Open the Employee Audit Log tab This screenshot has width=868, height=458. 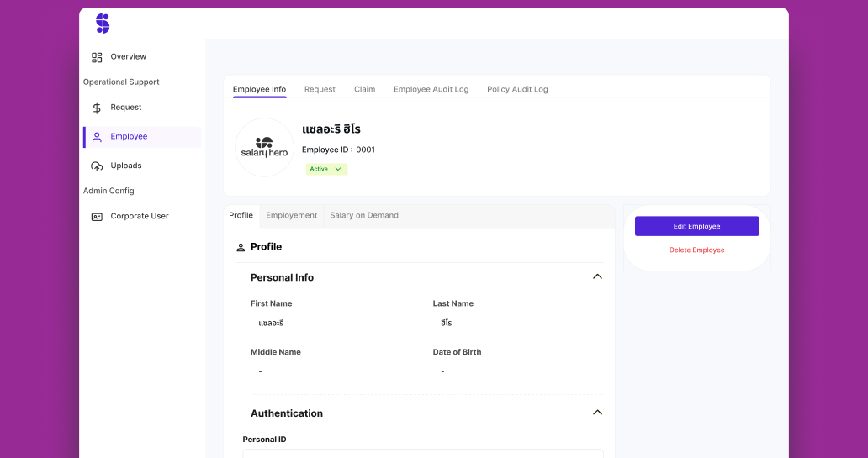point(431,89)
